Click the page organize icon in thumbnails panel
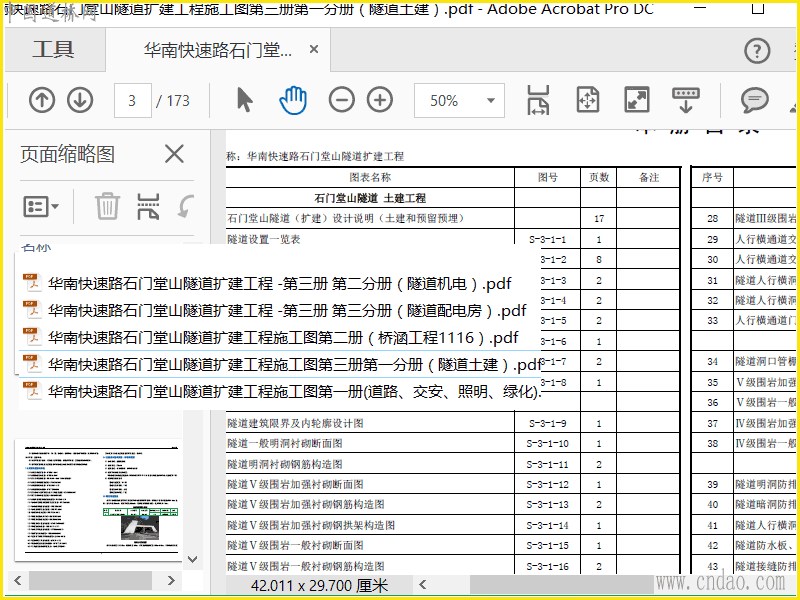The height and width of the screenshot is (600, 800). pos(148,206)
